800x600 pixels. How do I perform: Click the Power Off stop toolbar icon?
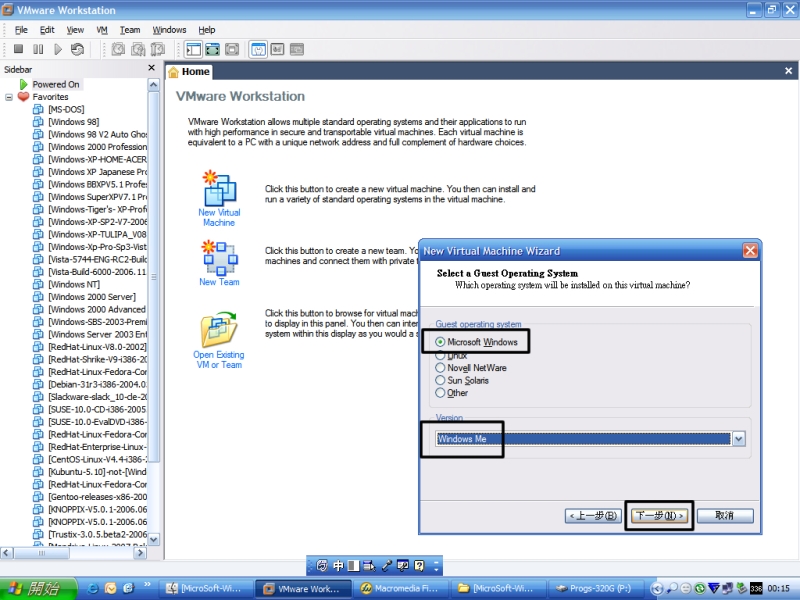(x=18, y=49)
